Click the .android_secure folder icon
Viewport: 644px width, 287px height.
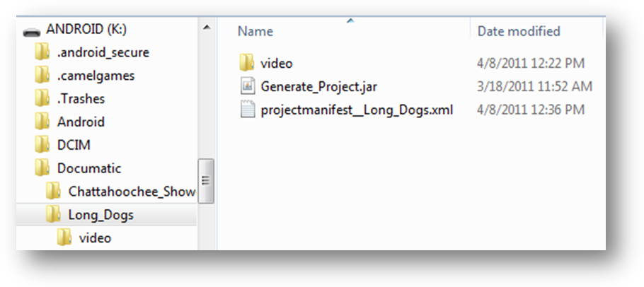pyautogui.click(x=42, y=52)
